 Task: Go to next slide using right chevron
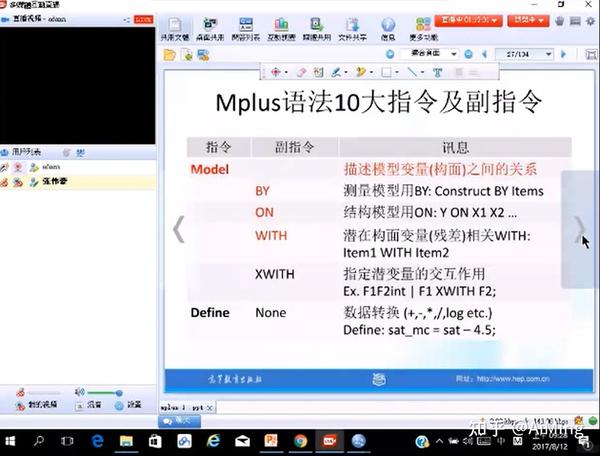point(579,229)
